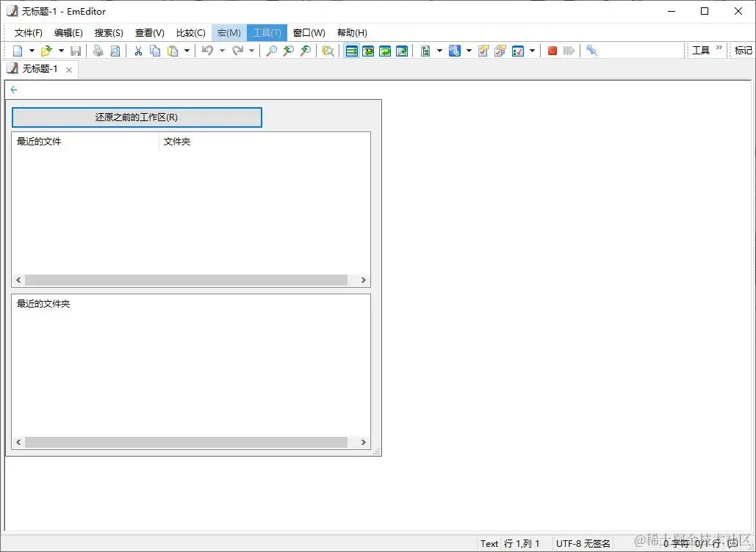Open properties for current configuration icon
This screenshot has height=552, width=756.
pos(483,51)
